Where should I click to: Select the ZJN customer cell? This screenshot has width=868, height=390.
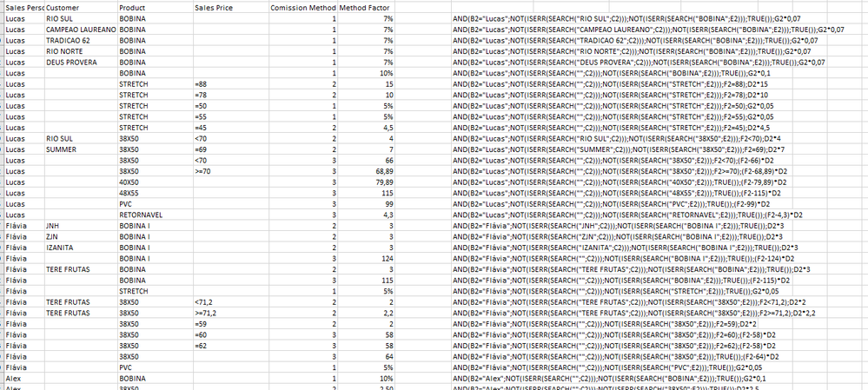(82, 237)
